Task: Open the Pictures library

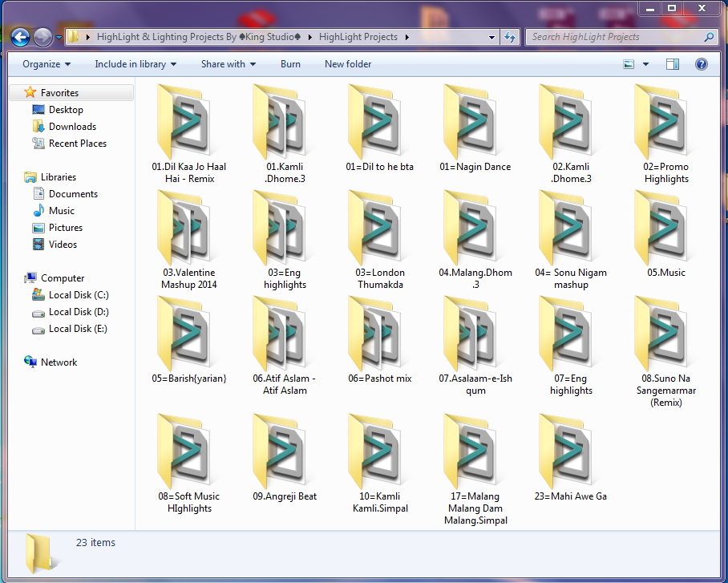Action: [66, 228]
